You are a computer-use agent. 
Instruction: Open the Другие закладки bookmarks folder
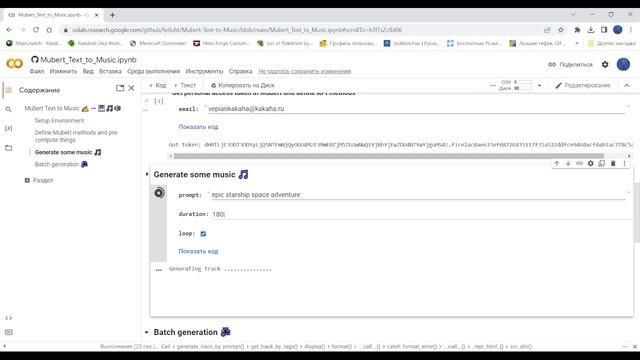point(612,43)
